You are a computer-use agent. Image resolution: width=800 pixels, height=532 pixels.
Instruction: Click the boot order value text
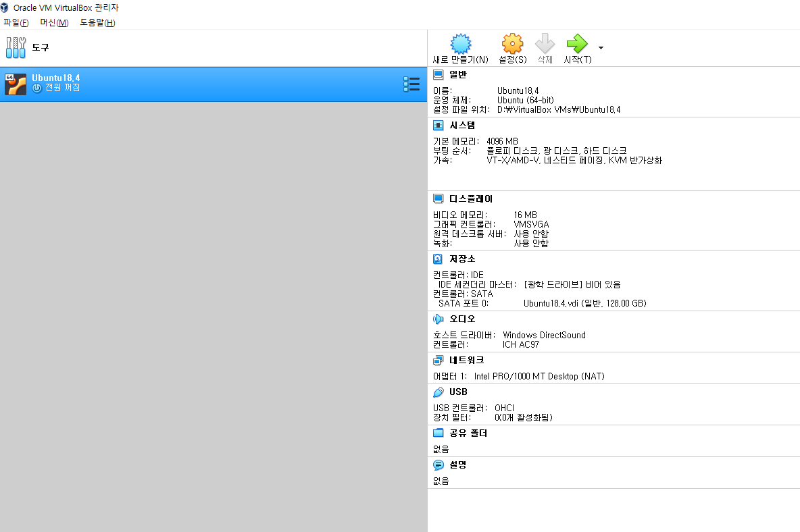click(x=556, y=151)
